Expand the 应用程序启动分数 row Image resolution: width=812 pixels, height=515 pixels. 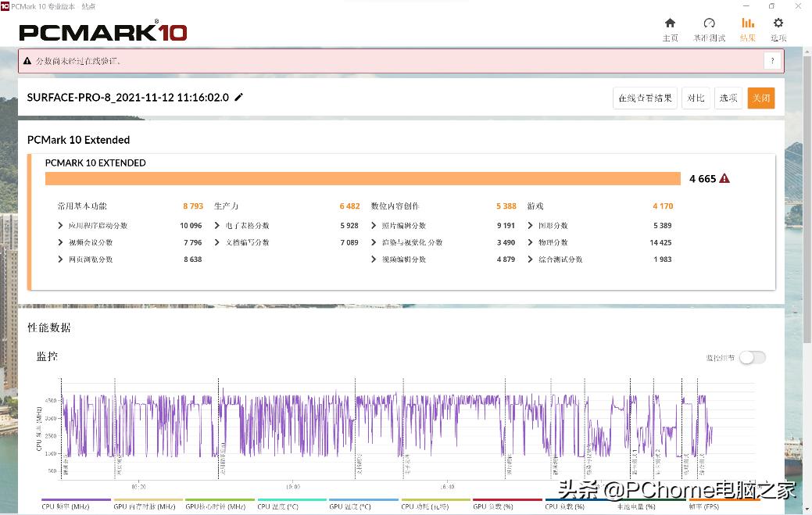(61, 226)
